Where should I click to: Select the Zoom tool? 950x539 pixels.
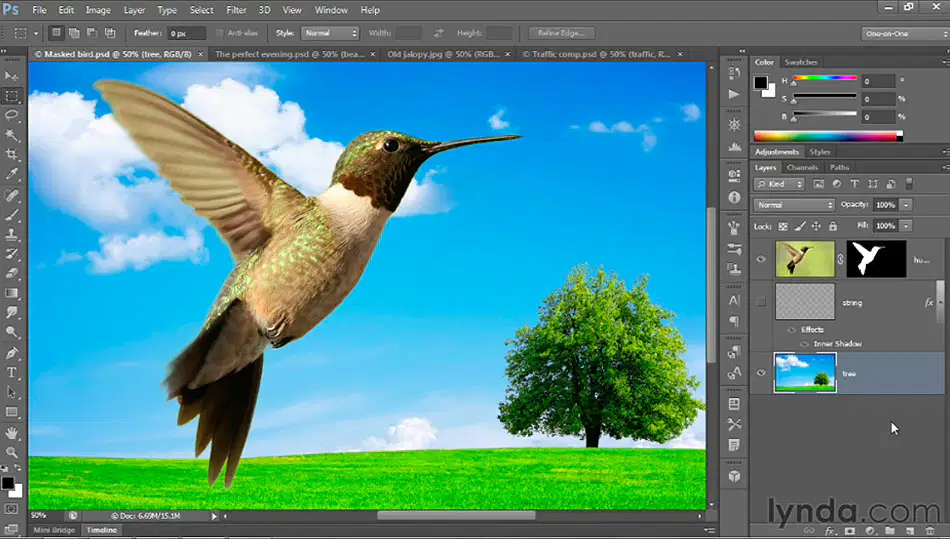coord(12,452)
